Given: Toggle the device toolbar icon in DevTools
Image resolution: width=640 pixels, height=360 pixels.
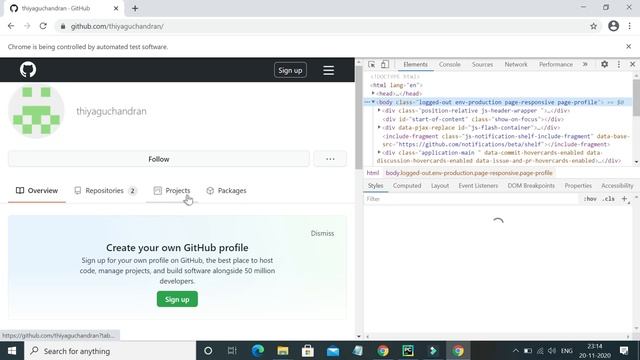Looking at the screenshot, I should click(x=384, y=64).
